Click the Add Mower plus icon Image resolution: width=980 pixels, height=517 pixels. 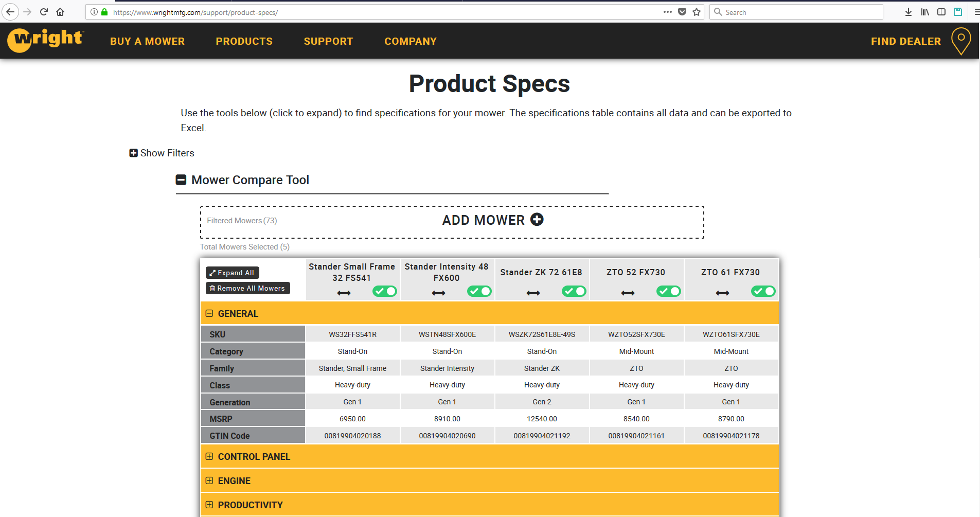pos(537,220)
